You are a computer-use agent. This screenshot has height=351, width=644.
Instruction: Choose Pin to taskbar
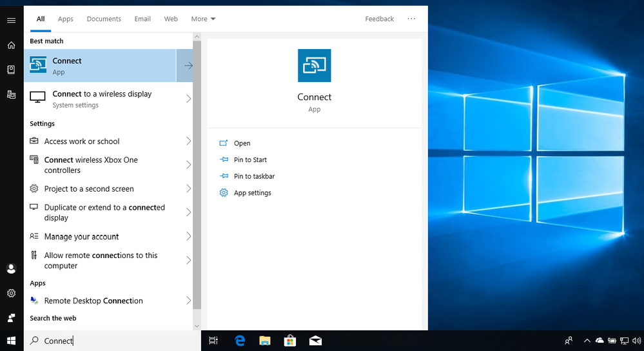[x=254, y=176]
